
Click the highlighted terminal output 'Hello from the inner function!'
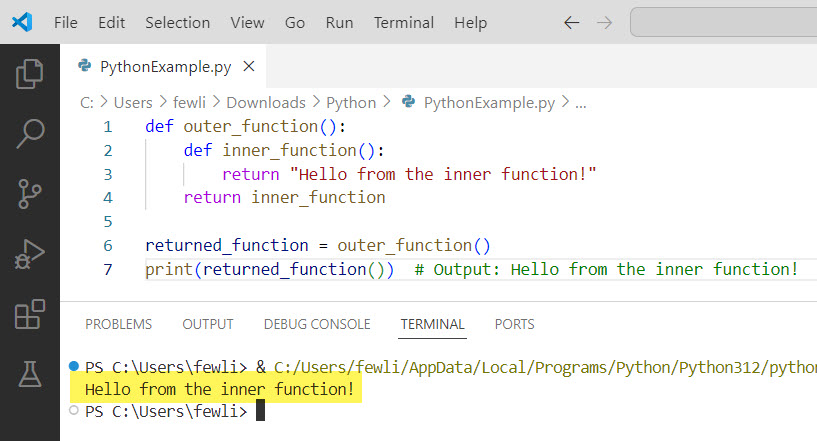tap(219, 389)
